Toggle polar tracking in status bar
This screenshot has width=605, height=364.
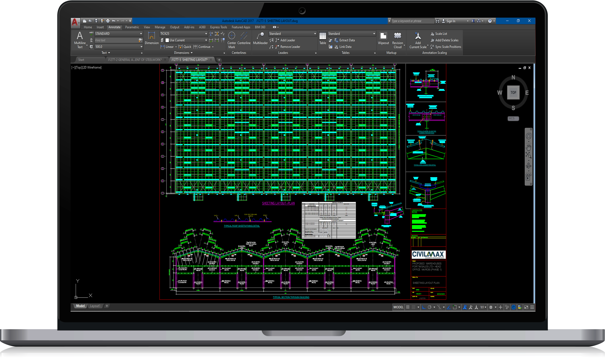pos(430,307)
